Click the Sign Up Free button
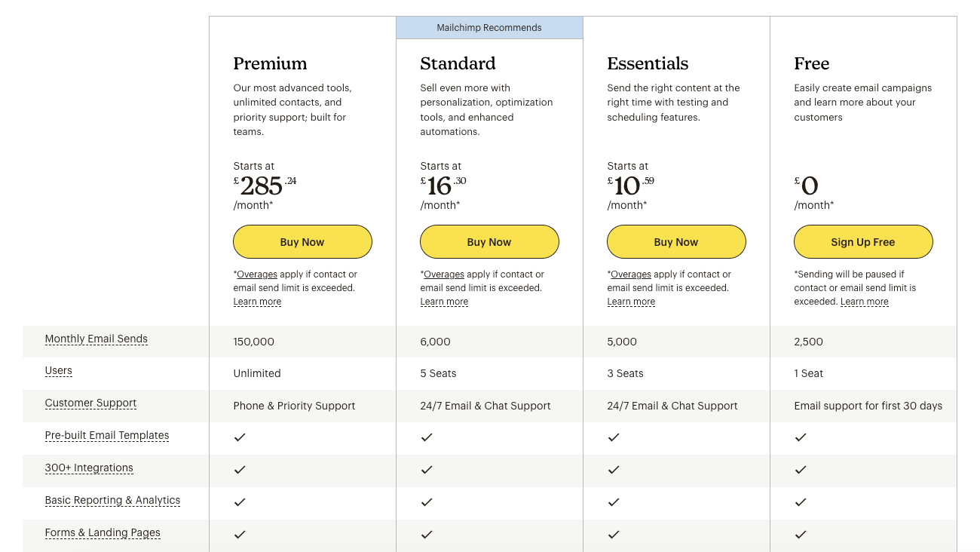Screen dimensions: 980x552 (x=863, y=242)
